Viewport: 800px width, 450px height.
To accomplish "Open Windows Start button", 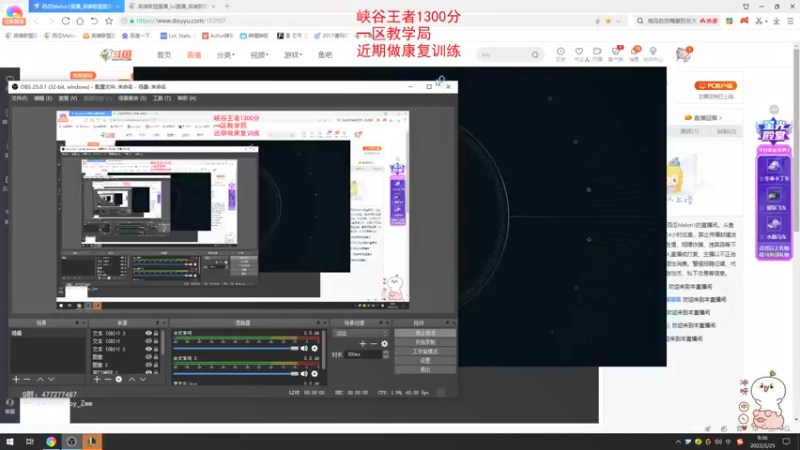I will point(10,442).
